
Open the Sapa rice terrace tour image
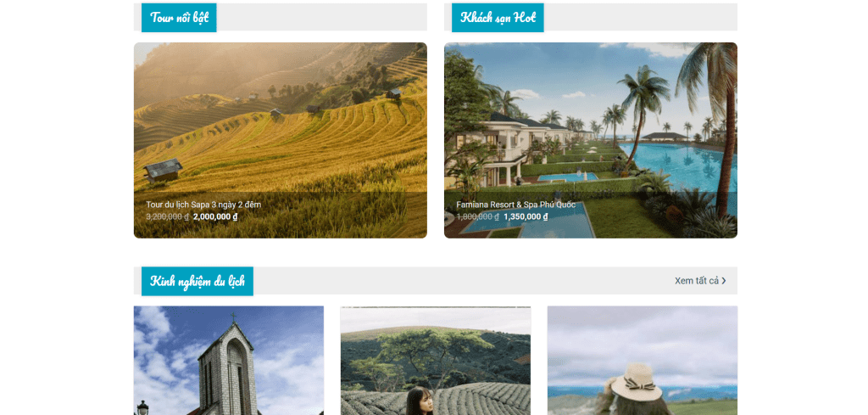[x=280, y=117]
